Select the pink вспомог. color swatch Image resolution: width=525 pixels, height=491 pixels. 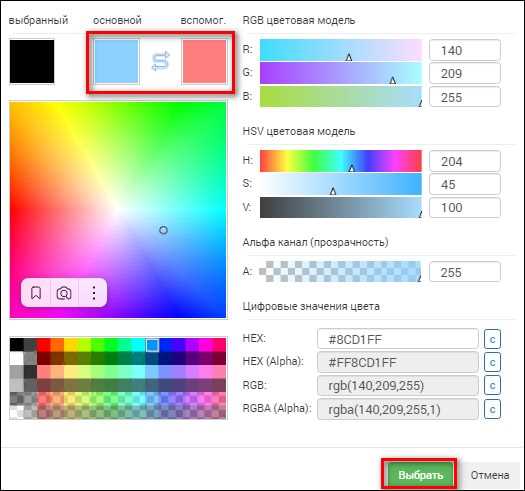(204, 61)
